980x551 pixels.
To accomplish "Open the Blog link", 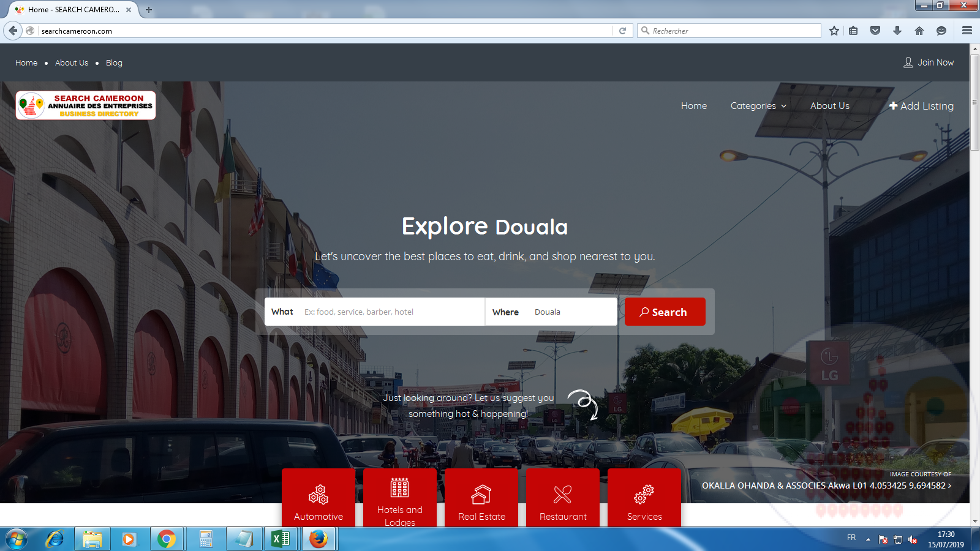I will [x=114, y=63].
